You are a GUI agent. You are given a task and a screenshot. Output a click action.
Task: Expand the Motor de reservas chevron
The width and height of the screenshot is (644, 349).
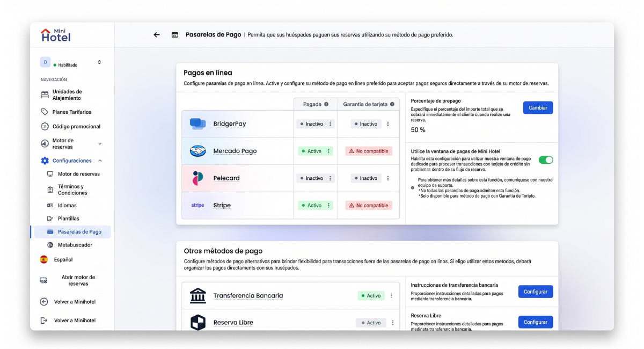tap(100, 144)
